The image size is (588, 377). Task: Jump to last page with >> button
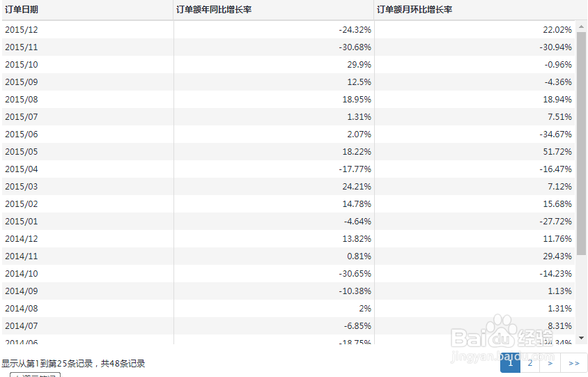[574, 363]
